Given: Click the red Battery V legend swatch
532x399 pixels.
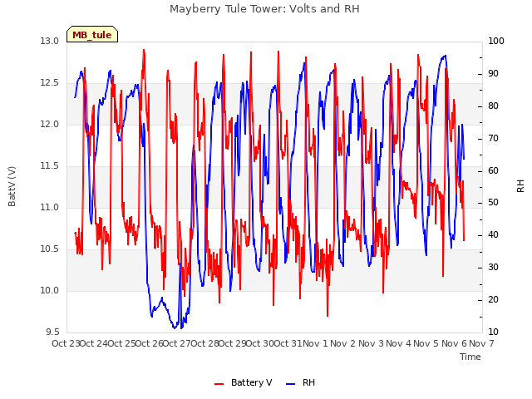Looking at the screenshot, I should pos(219,384).
